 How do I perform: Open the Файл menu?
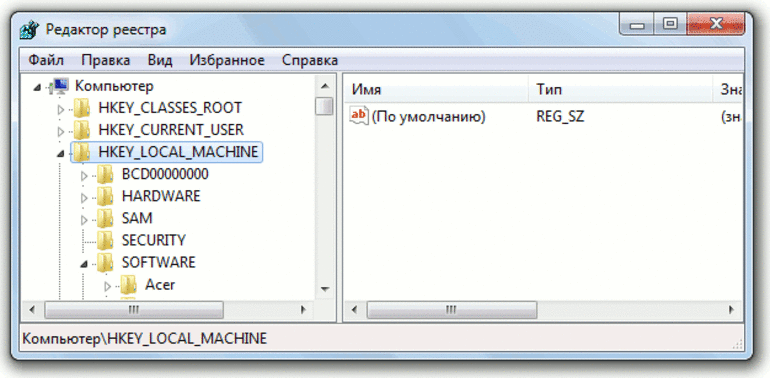[46, 60]
